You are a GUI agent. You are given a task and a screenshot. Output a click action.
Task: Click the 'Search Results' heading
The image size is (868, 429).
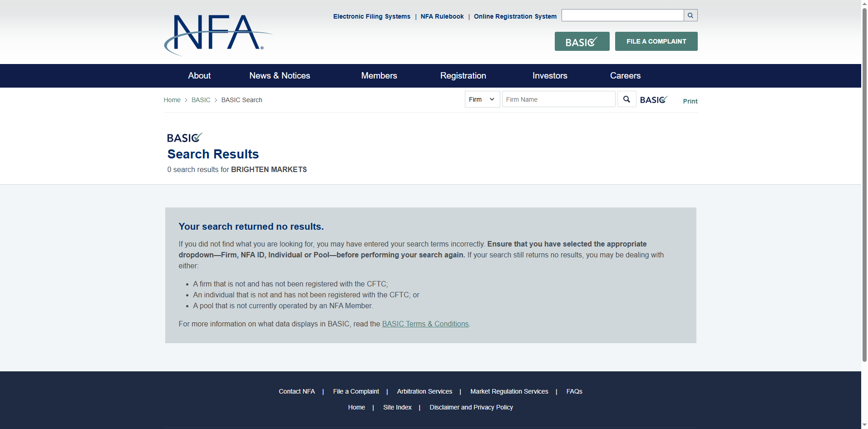pos(213,154)
